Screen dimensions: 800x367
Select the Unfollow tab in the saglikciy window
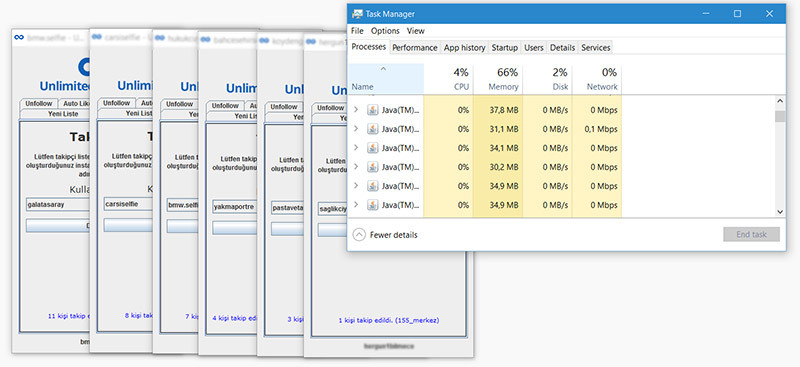tap(331, 108)
